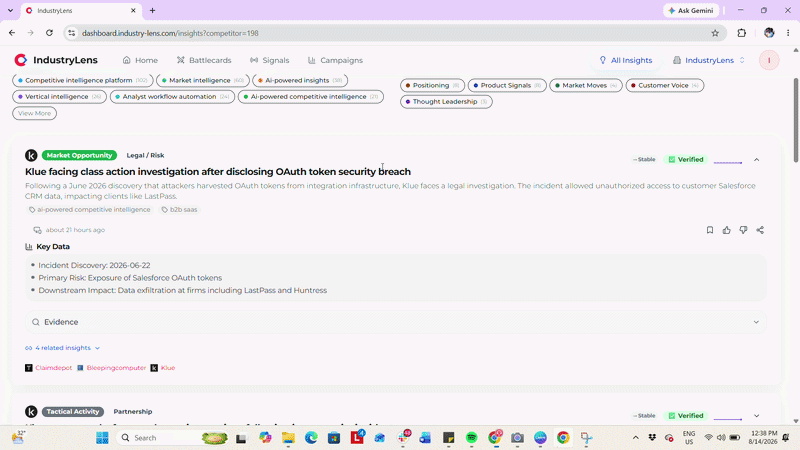Collapse the Klue class action insight card
Screen dimensions: 800x450
[x=757, y=160]
